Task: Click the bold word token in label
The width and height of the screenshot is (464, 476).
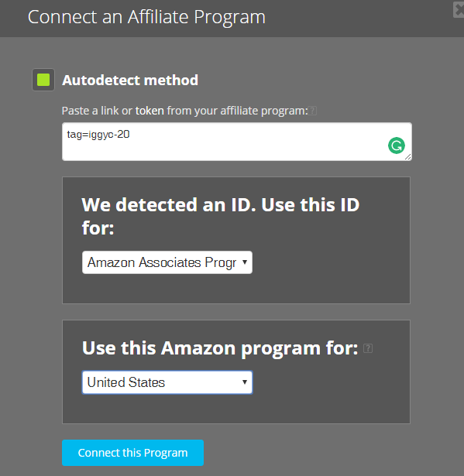Action: click(150, 111)
